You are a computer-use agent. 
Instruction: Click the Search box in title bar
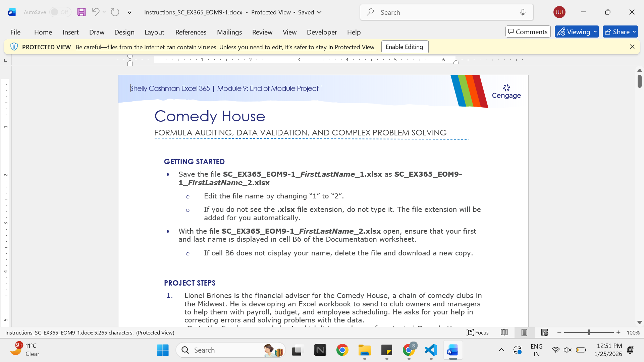(x=447, y=12)
